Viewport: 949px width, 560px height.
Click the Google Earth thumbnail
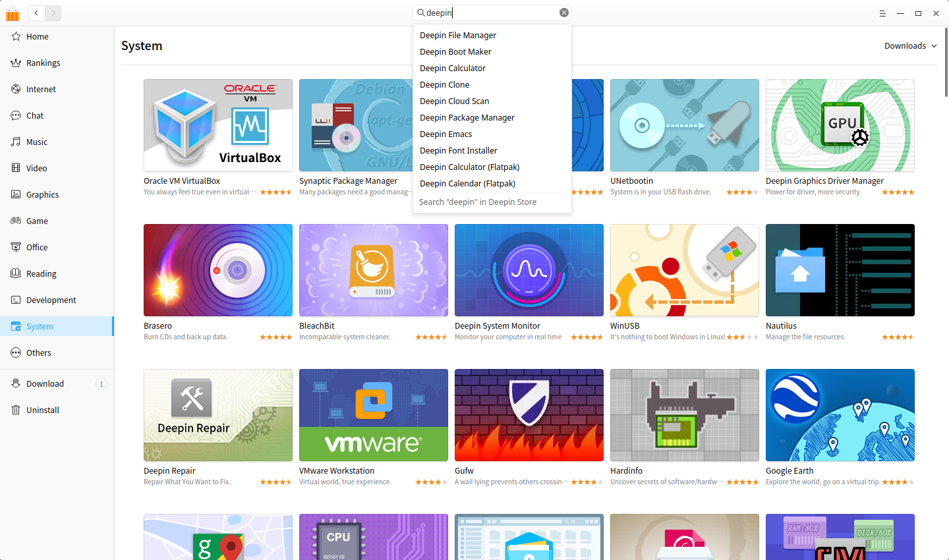click(x=840, y=415)
